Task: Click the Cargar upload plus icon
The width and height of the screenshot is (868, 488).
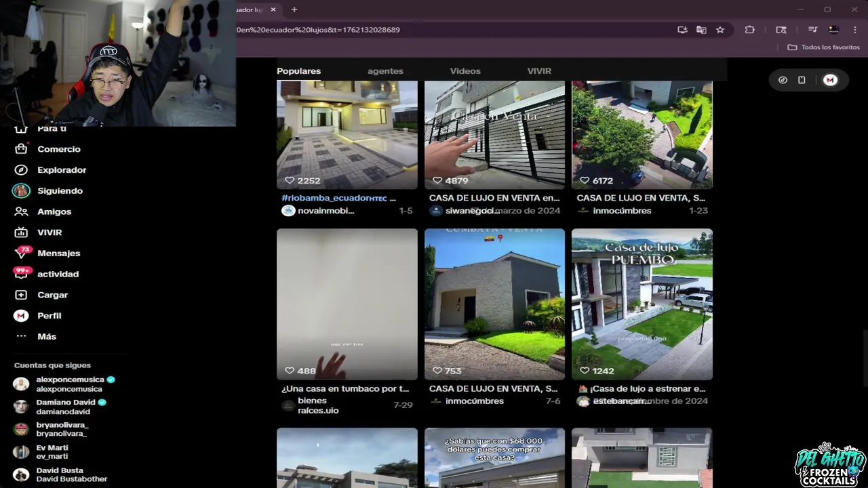Action: click(21, 295)
